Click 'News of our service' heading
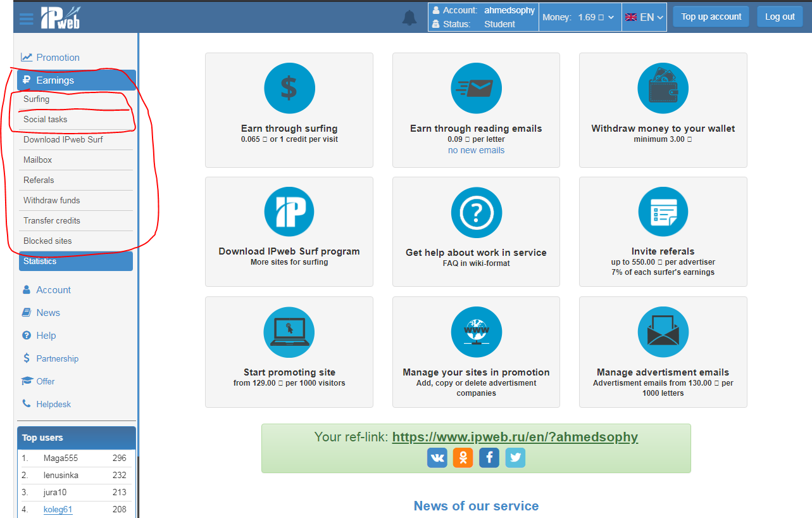 [476, 506]
